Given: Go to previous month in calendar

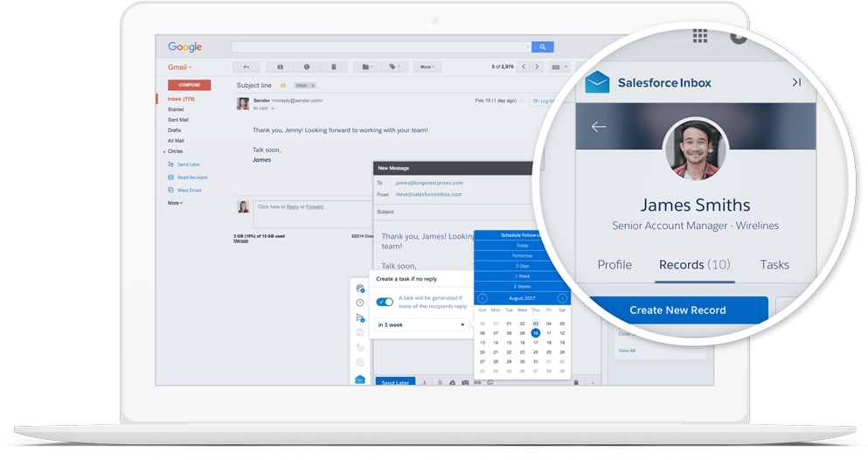Looking at the screenshot, I should pyautogui.click(x=483, y=298).
